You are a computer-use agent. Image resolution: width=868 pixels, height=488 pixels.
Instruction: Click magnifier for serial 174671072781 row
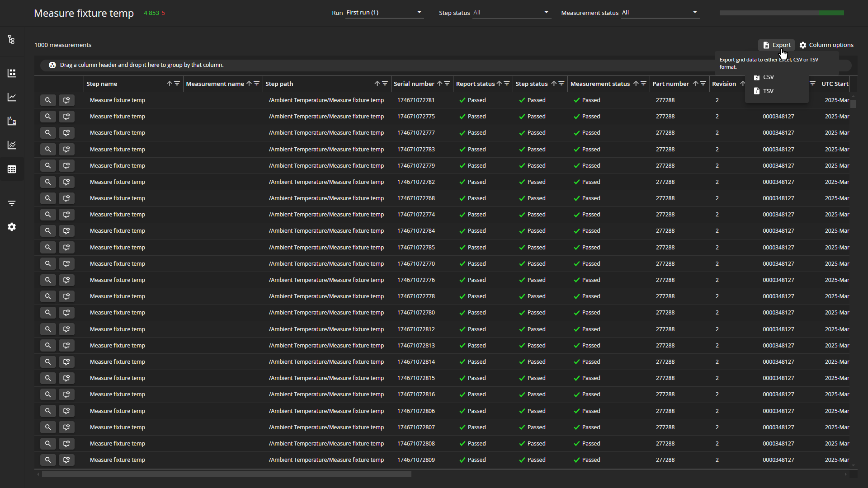click(48, 100)
